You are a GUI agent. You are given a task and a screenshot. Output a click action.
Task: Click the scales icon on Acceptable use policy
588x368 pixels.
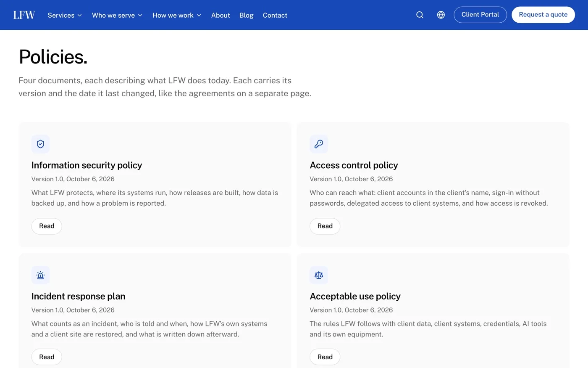click(319, 275)
